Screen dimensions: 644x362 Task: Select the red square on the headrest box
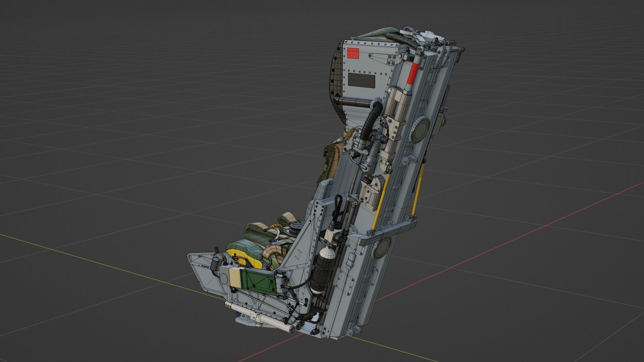353,53
